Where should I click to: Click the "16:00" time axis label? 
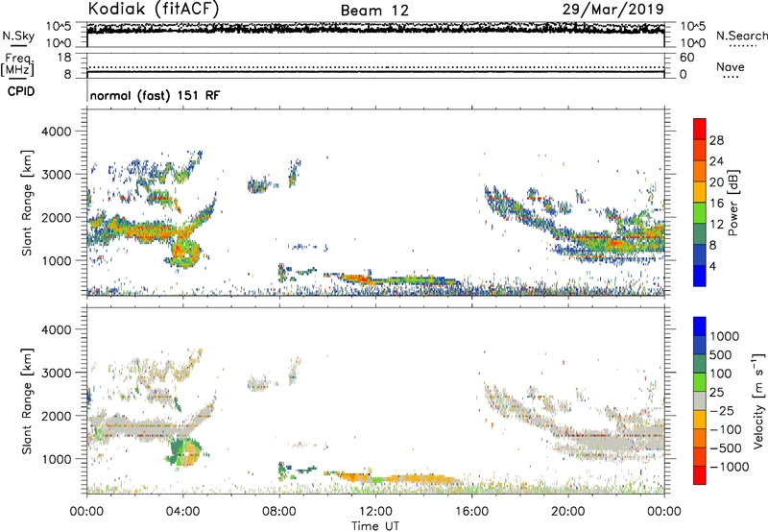click(471, 512)
